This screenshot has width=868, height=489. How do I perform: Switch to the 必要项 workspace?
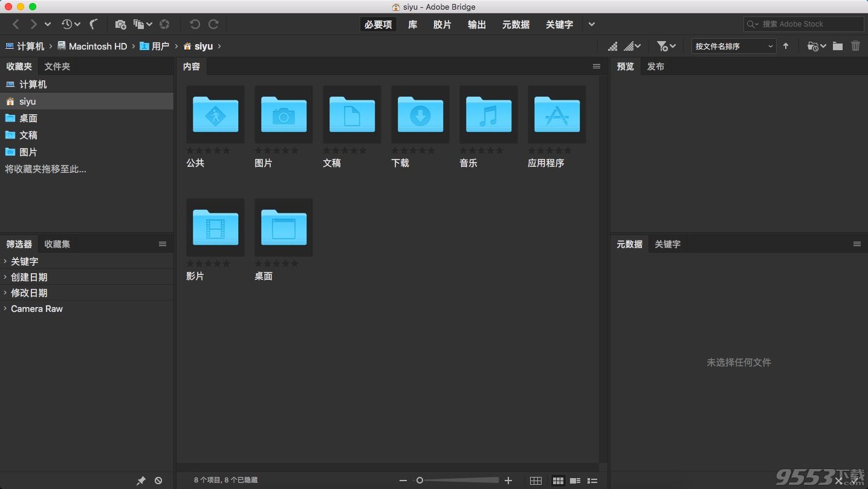pos(378,24)
